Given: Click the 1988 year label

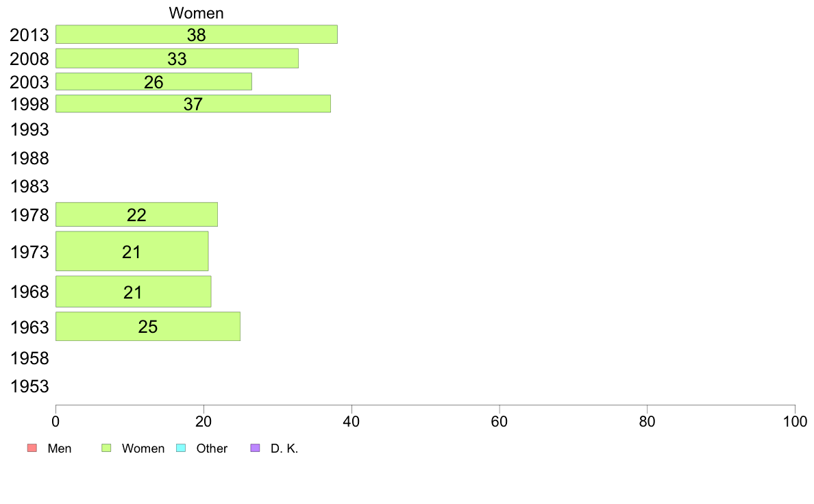Looking at the screenshot, I should coord(29,158).
